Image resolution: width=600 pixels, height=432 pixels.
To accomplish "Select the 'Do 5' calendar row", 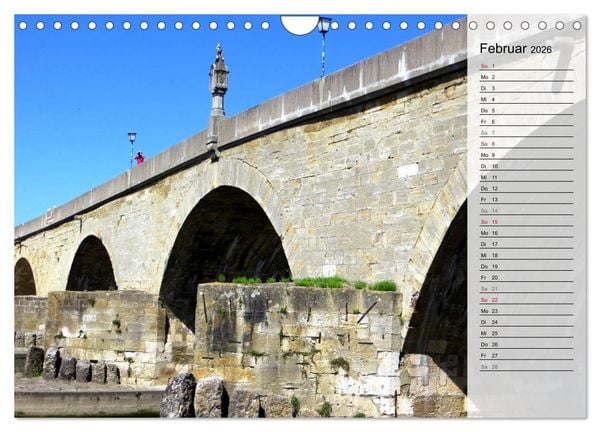I will point(527,110).
